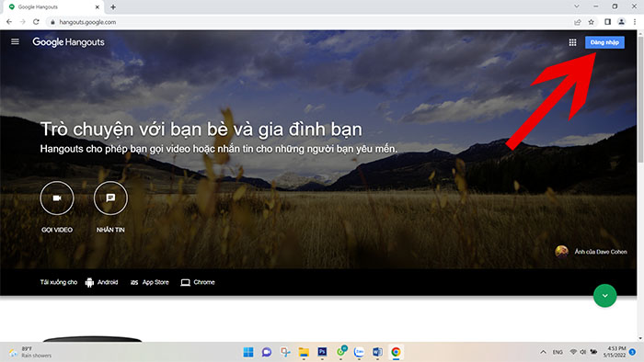Open a new browser tab
This screenshot has width=644, height=362.
pos(113,7)
